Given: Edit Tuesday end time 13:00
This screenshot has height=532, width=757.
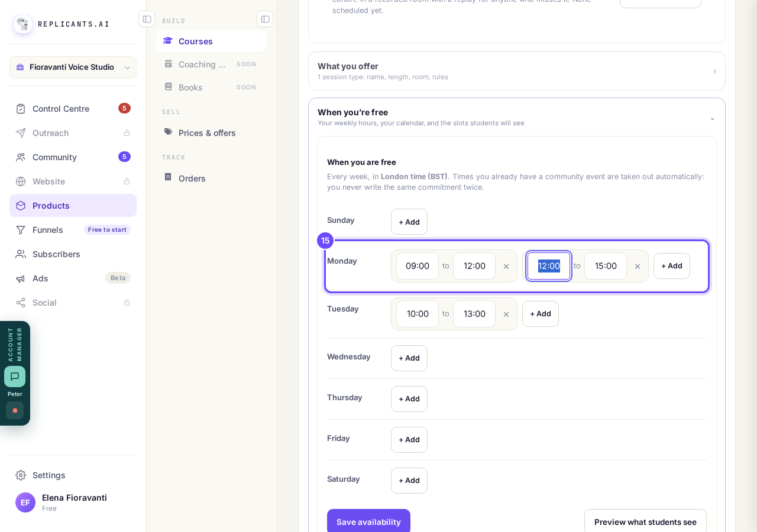Looking at the screenshot, I should pos(474,314).
